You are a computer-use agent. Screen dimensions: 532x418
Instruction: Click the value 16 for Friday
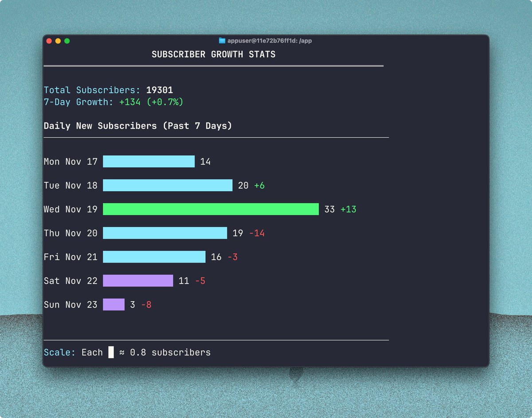216,257
